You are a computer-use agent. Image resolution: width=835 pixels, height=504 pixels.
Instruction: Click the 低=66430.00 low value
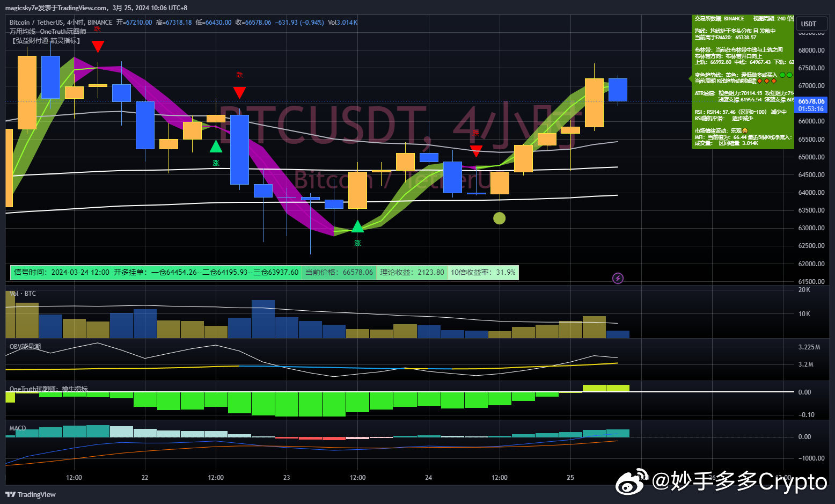(214, 23)
